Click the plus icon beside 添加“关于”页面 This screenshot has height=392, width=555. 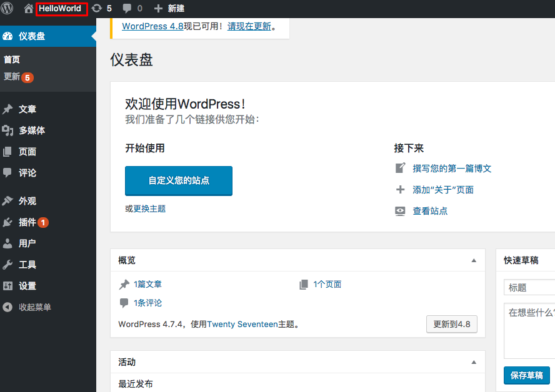click(401, 190)
